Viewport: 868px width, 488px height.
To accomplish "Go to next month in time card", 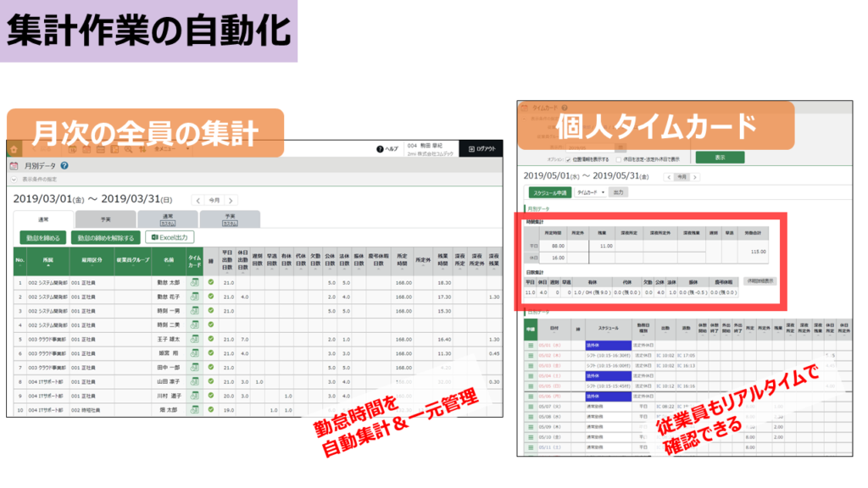I will pos(695,177).
